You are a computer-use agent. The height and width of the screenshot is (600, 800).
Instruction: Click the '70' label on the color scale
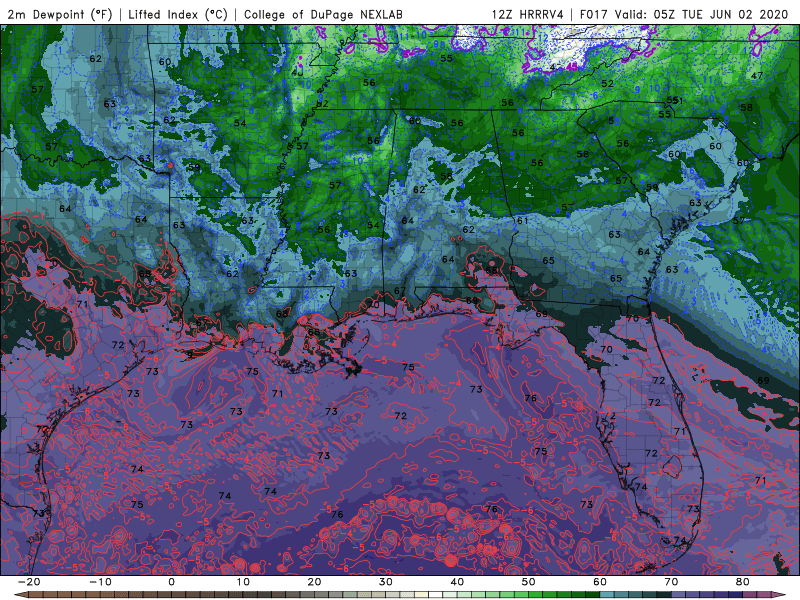pyautogui.click(x=671, y=582)
